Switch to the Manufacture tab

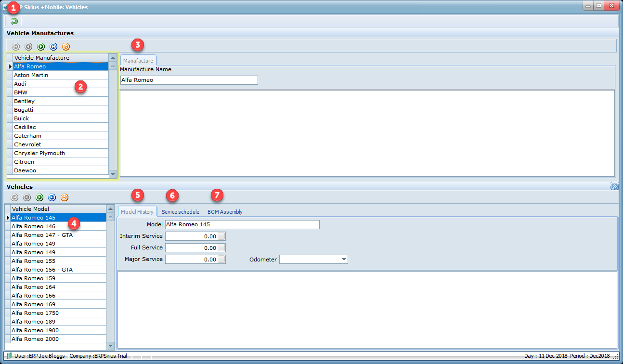[138, 61]
